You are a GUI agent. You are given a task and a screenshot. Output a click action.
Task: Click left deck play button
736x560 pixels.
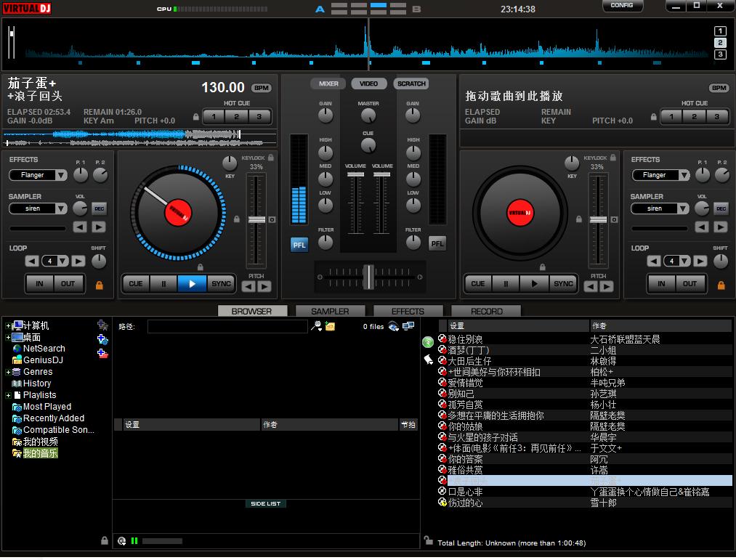click(x=192, y=283)
